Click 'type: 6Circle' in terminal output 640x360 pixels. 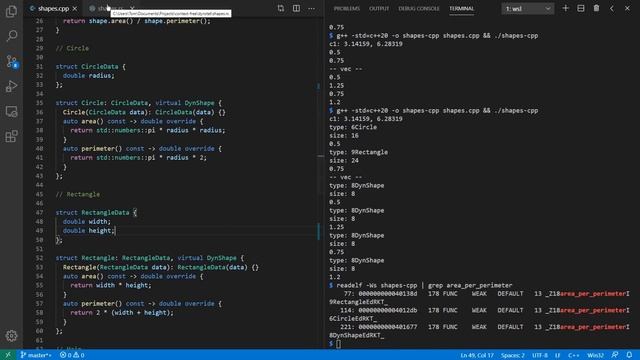(353, 127)
